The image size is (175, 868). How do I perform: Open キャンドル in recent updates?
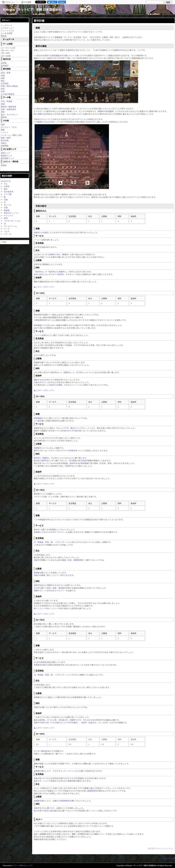[8, 216]
